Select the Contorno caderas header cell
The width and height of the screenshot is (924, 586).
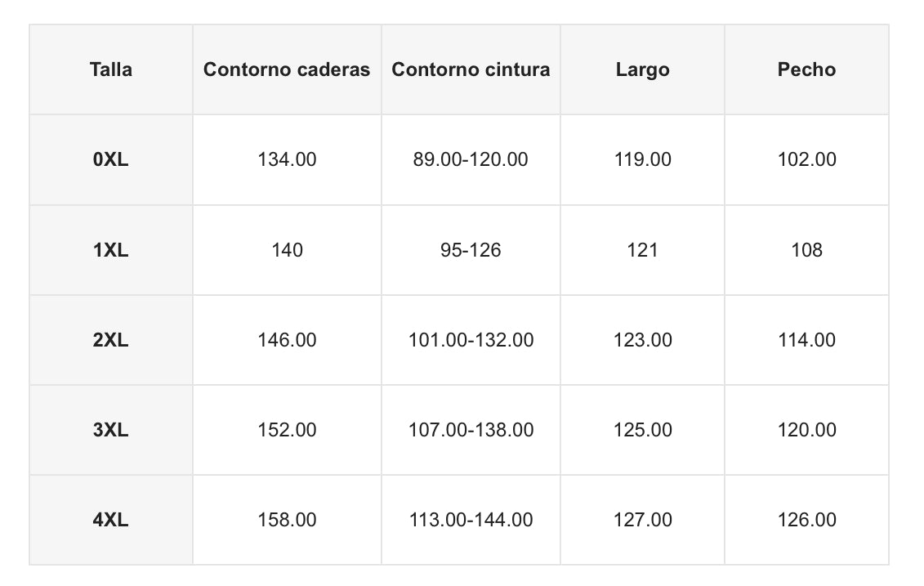click(x=287, y=69)
